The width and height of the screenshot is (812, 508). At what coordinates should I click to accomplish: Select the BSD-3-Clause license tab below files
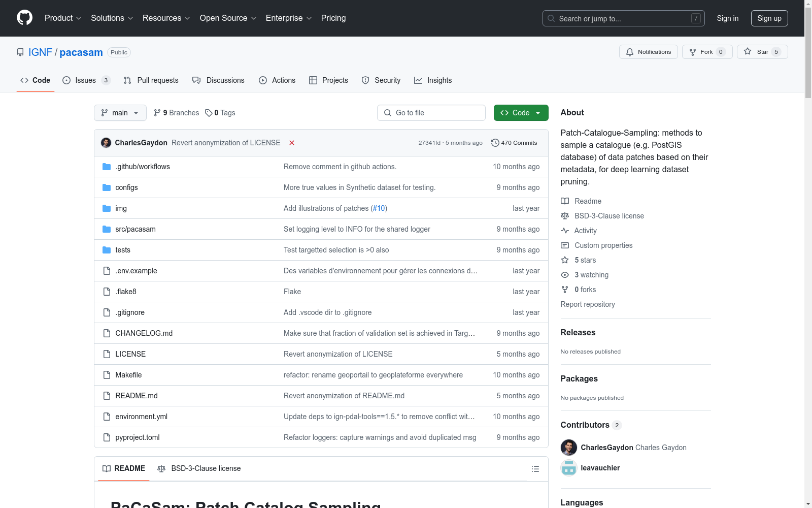(199, 468)
